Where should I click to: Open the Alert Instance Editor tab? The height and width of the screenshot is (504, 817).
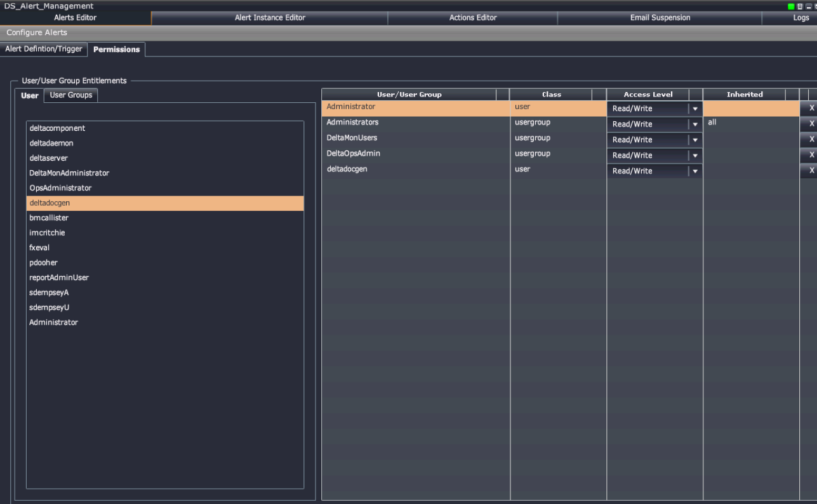tap(270, 18)
